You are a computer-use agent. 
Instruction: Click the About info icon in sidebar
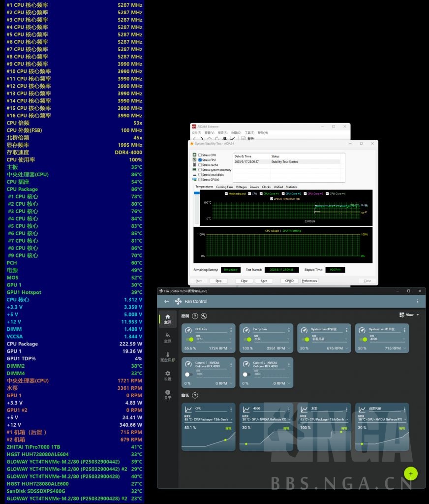click(x=167, y=394)
